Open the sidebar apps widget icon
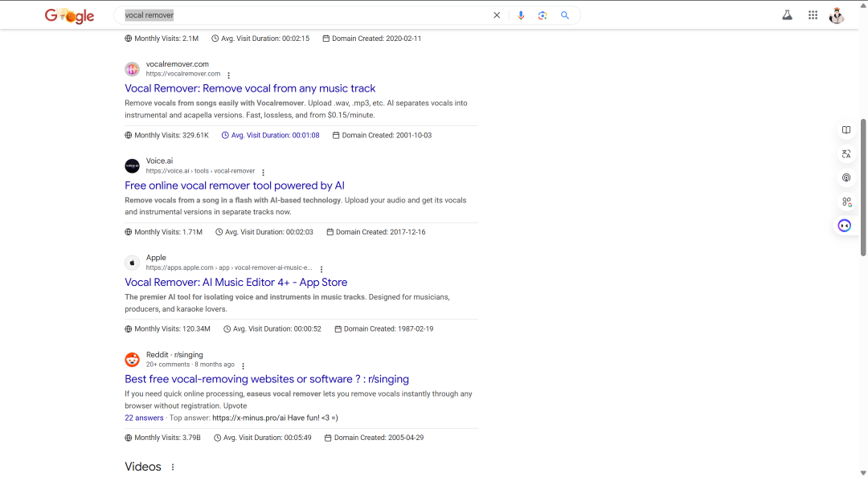The width and height of the screenshot is (868, 477). [x=845, y=202]
